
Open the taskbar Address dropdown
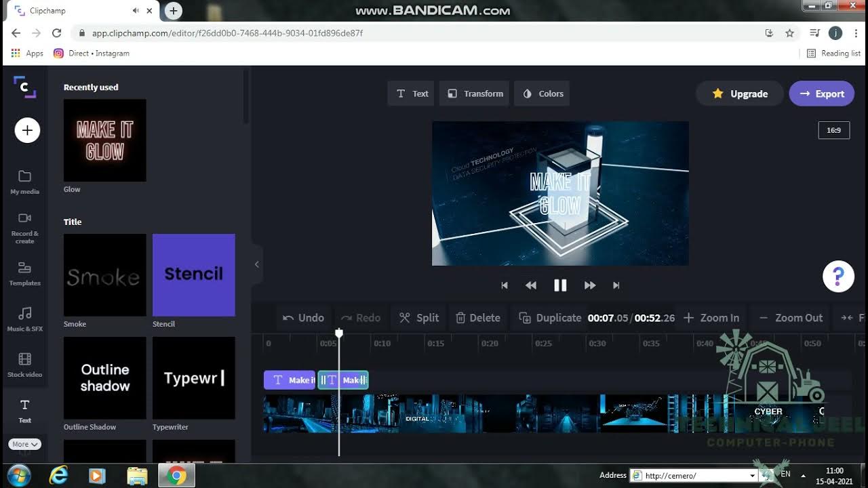tap(752, 476)
